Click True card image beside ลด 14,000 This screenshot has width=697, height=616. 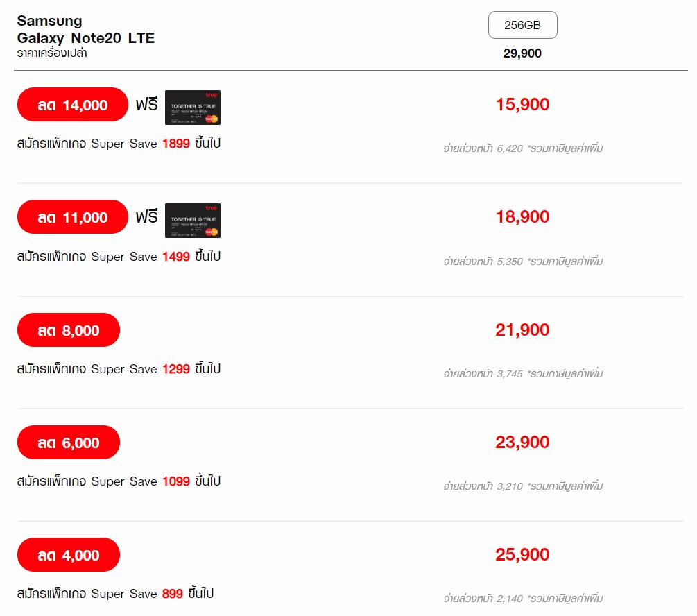coord(193,108)
